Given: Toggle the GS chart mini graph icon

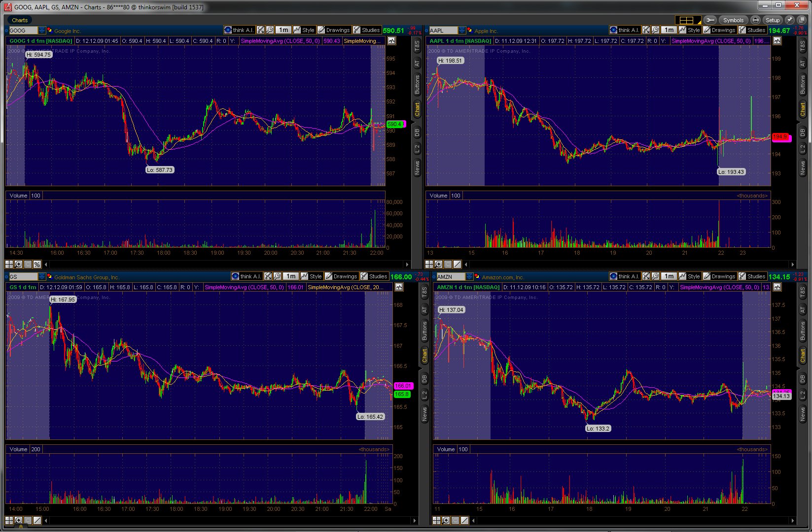Looking at the screenshot, I should click(x=399, y=287).
